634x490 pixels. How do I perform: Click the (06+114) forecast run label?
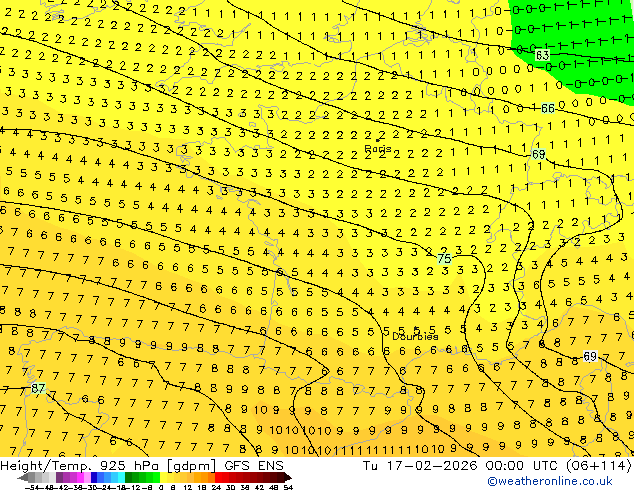pyautogui.click(x=598, y=466)
